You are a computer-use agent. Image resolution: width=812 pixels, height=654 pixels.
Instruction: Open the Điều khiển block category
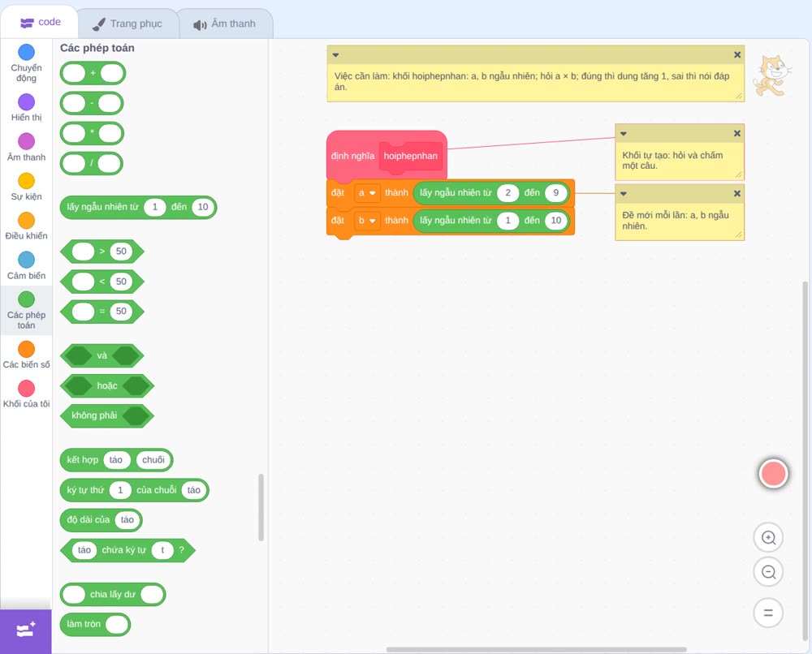[26, 226]
